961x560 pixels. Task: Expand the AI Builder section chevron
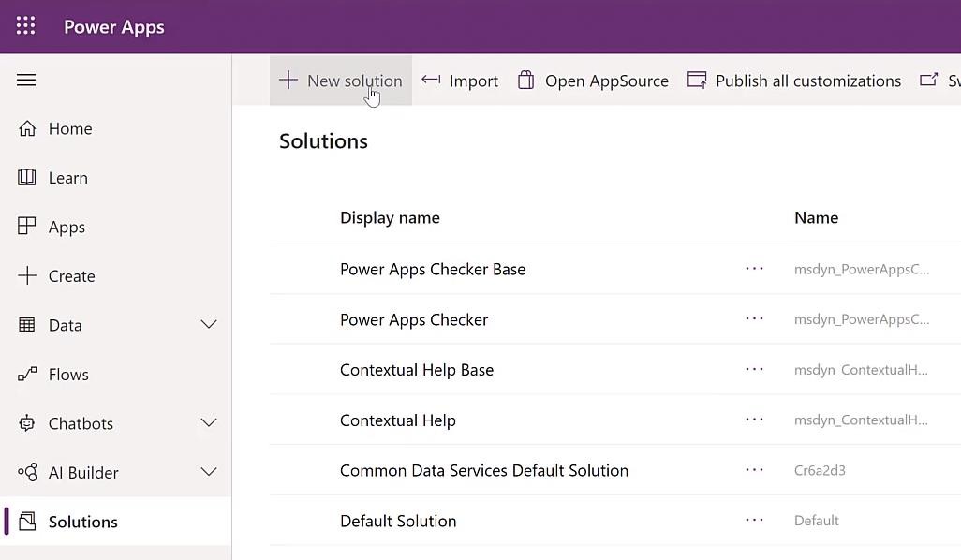click(209, 472)
